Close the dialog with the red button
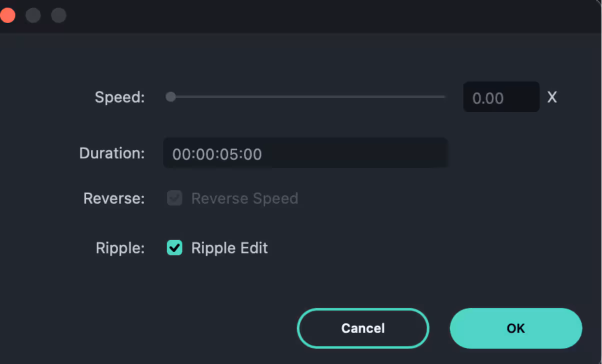The image size is (602, 364). pyautogui.click(x=7, y=15)
